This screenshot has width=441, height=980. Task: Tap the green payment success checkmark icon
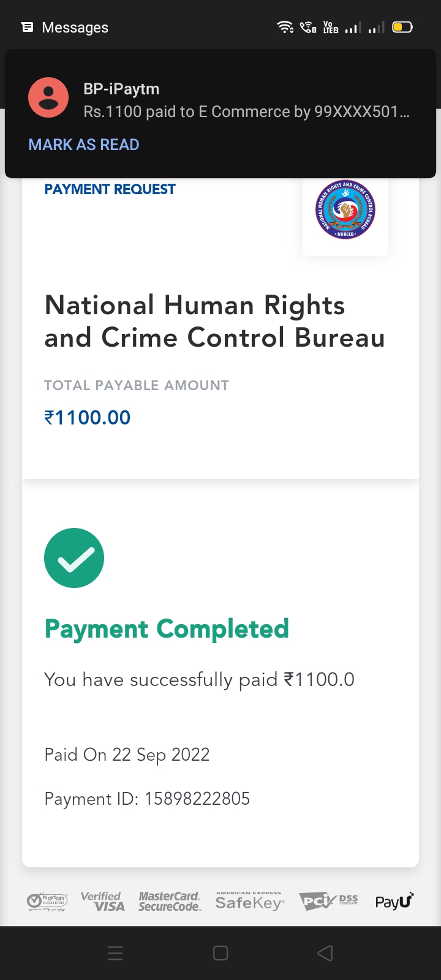tap(74, 558)
